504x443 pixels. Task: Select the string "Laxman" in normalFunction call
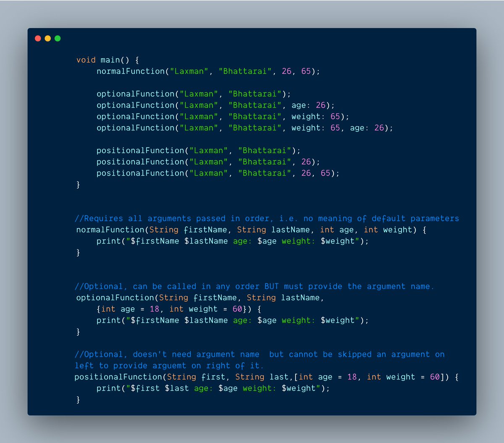189,71
